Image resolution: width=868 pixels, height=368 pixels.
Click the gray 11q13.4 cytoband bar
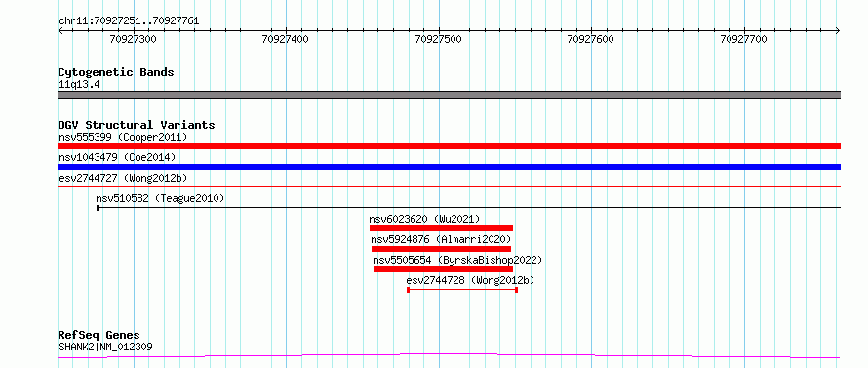tap(449, 95)
